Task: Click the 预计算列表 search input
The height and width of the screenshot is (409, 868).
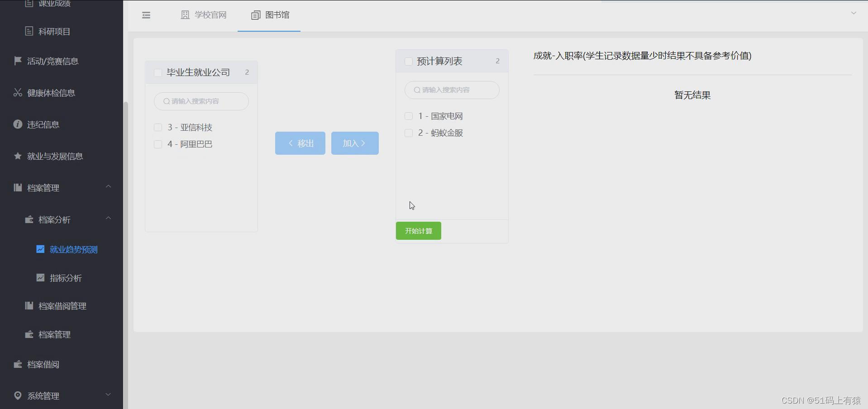Action: click(x=451, y=90)
